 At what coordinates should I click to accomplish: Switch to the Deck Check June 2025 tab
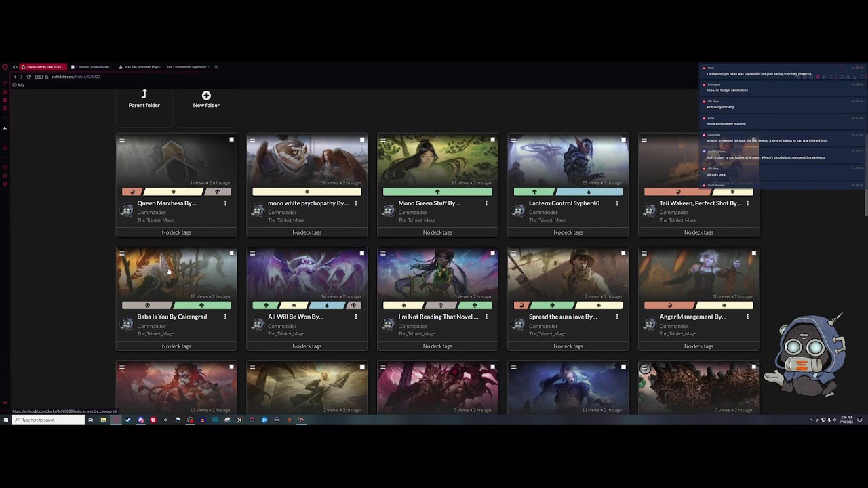(43, 67)
